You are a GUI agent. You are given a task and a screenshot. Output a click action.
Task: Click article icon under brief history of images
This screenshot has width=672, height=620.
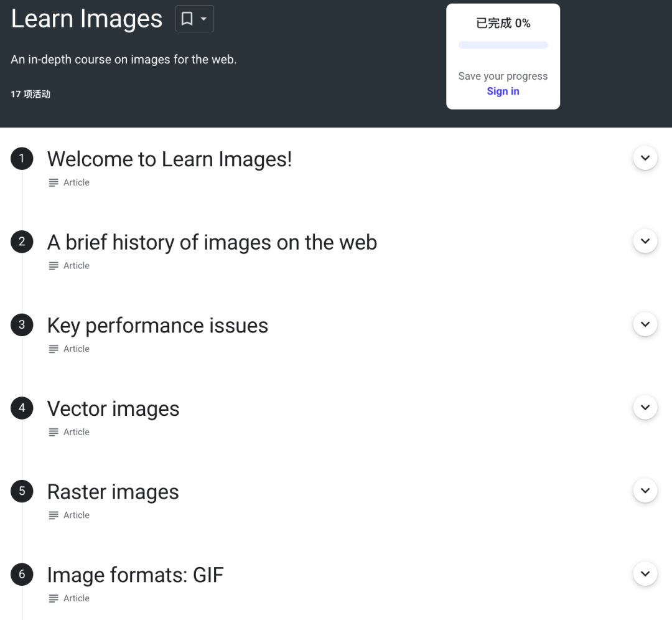tap(54, 266)
